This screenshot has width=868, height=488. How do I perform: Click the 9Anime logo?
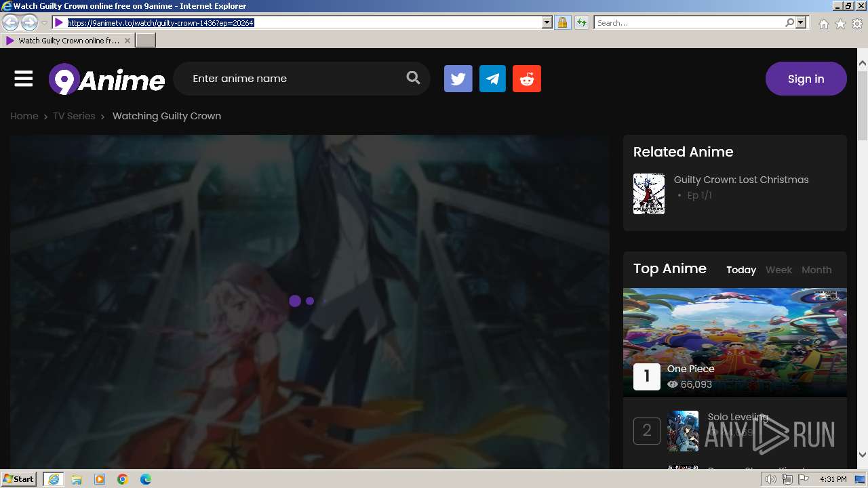click(x=107, y=80)
